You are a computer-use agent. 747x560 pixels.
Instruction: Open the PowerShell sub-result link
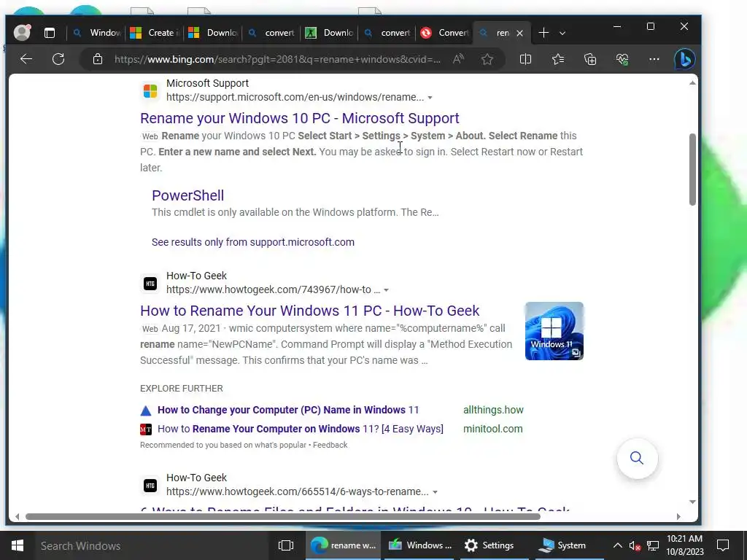[x=187, y=195]
